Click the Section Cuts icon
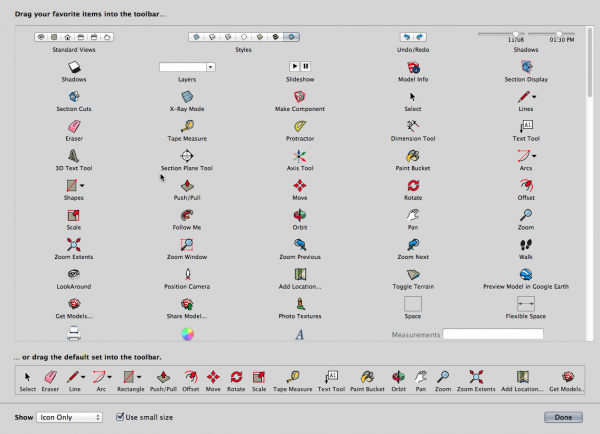The height and width of the screenshot is (434, 600). (x=74, y=96)
